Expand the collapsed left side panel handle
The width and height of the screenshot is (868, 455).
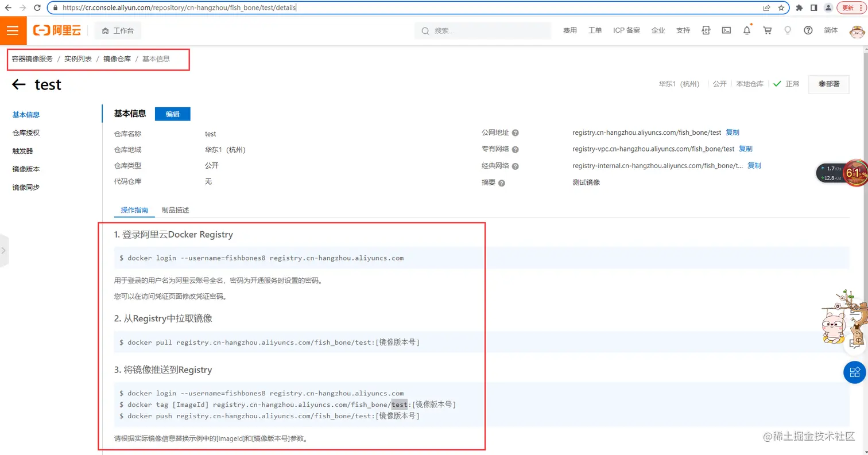pos(4,251)
